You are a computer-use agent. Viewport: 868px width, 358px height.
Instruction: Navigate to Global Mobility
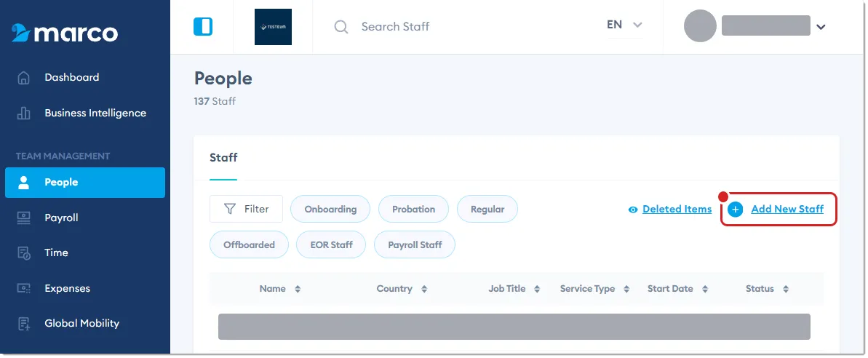click(x=82, y=323)
